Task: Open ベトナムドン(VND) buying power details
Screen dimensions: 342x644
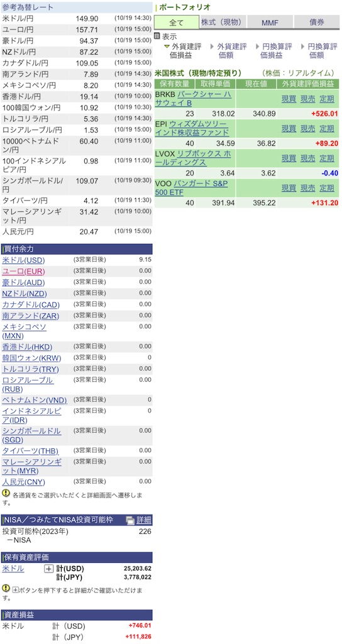Action: click(x=34, y=400)
